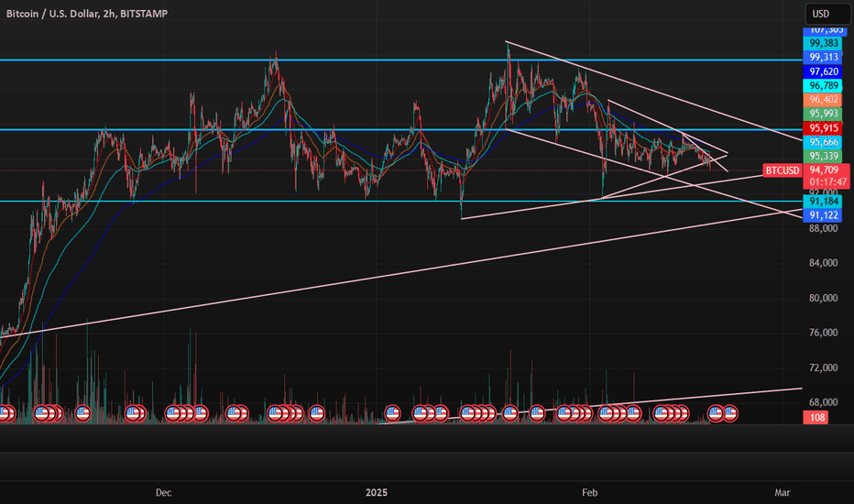
Task: Select the 96,402 orange price label
Action: point(823,100)
